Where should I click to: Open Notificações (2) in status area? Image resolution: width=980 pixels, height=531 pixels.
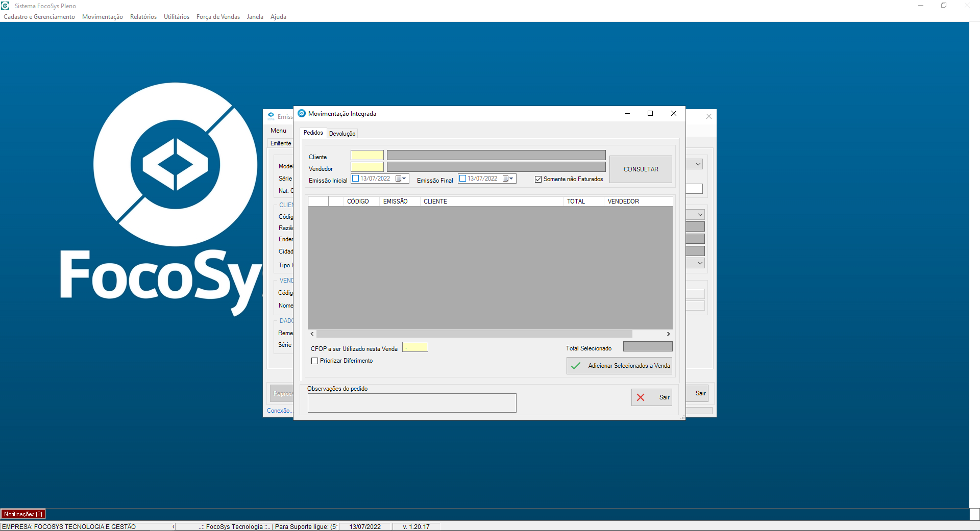pyautogui.click(x=23, y=514)
